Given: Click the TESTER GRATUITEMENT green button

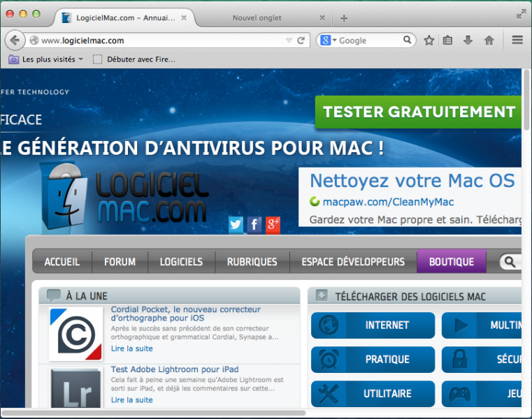Looking at the screenshot, I should pos(418,112).
